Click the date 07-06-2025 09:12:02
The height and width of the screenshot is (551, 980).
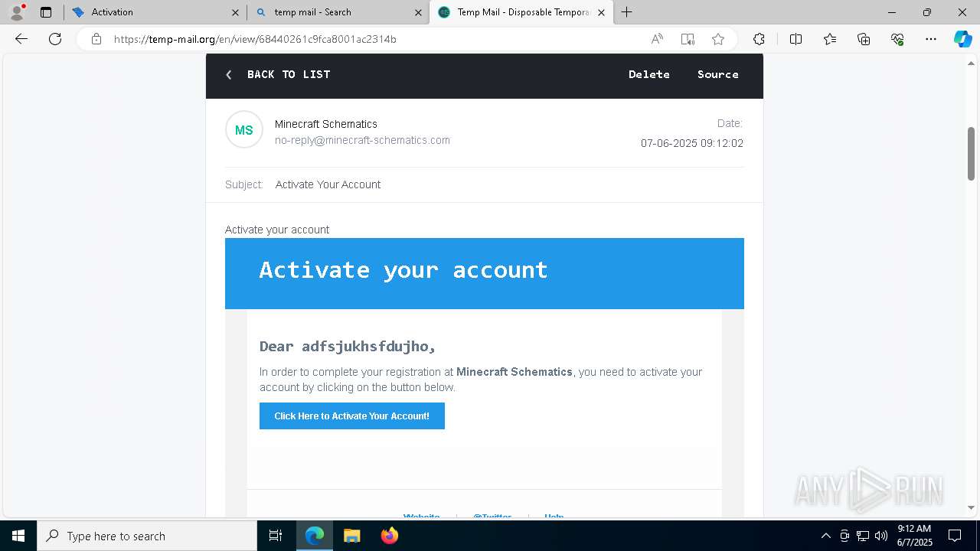pos(692,143)
